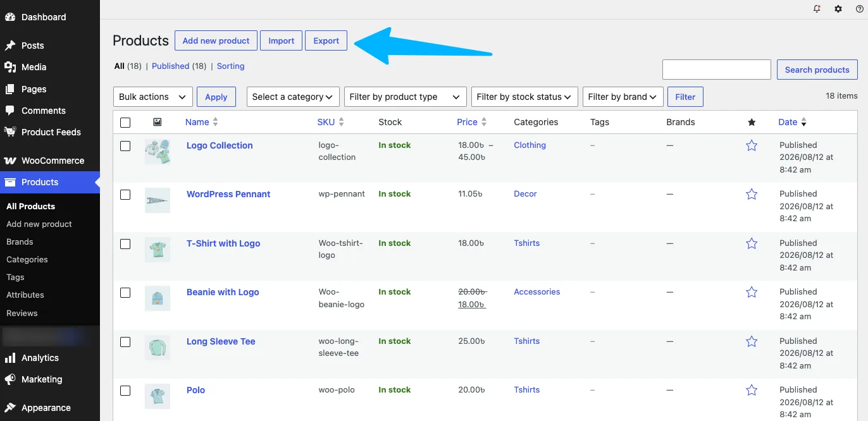Open the settings gear icon top right
The width and height of the screenshot is (868, 421).
(838, 9)
